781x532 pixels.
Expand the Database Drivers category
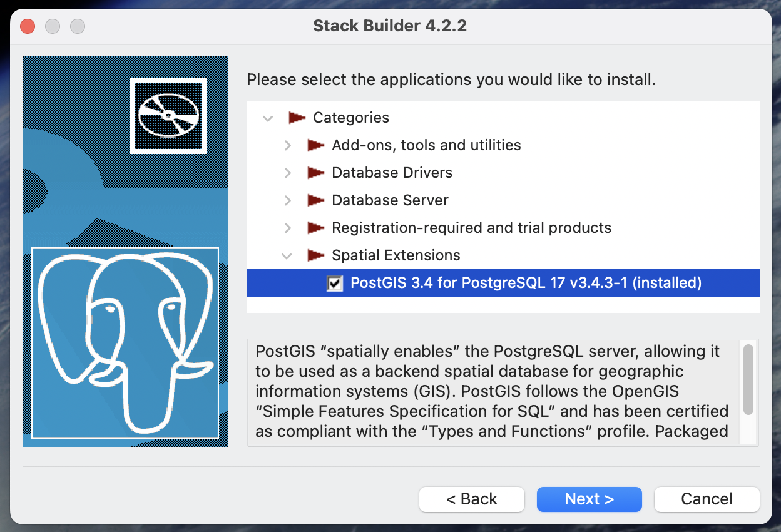(x=287, y=173)
